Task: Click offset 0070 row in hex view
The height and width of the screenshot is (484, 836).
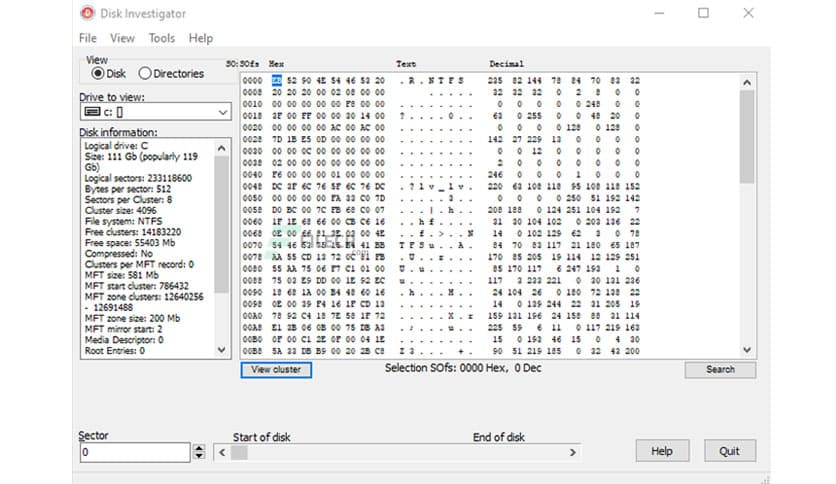Action: pos(441,245)
